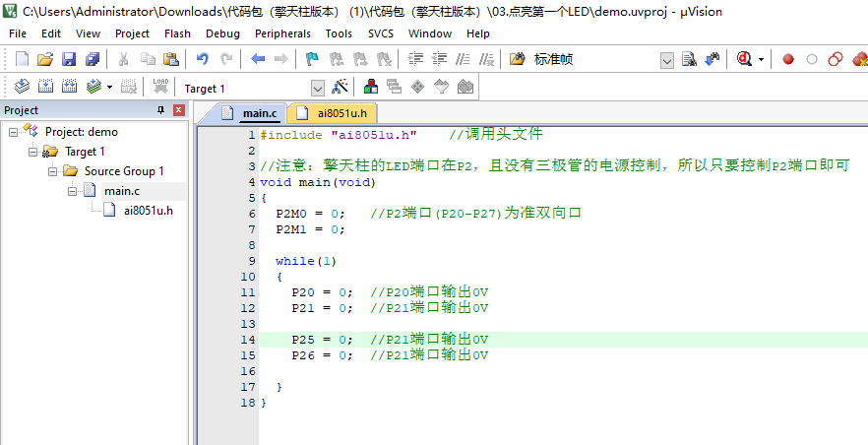Toggle bookmark with blue flag icon
This screenshot has height=445, width=868.
point(312,59)
